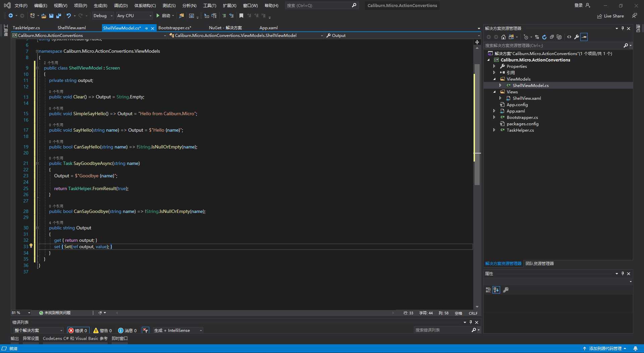Click the View Code icon in Solution Explorer

pyautogui.click(x=569, y=37)
